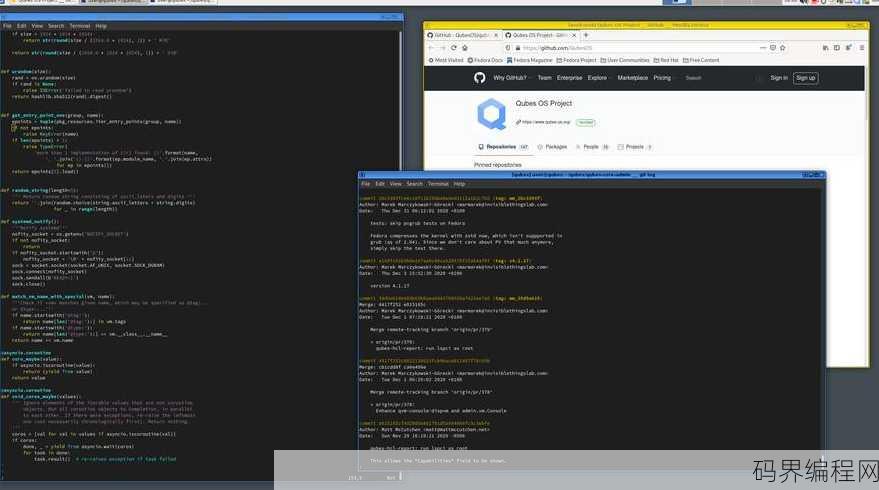The width and height of the screenshot is (879, 490).
Task: Open the Most Visited bookmark
Action: [x=446, y=60]
